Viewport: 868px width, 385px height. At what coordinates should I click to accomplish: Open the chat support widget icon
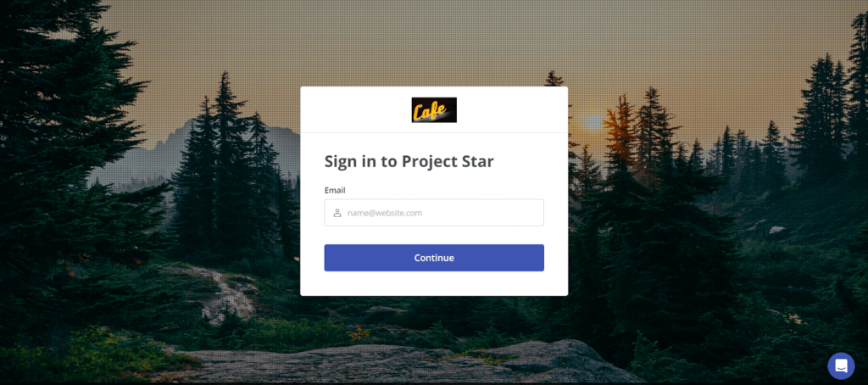[x=841, y=365]
